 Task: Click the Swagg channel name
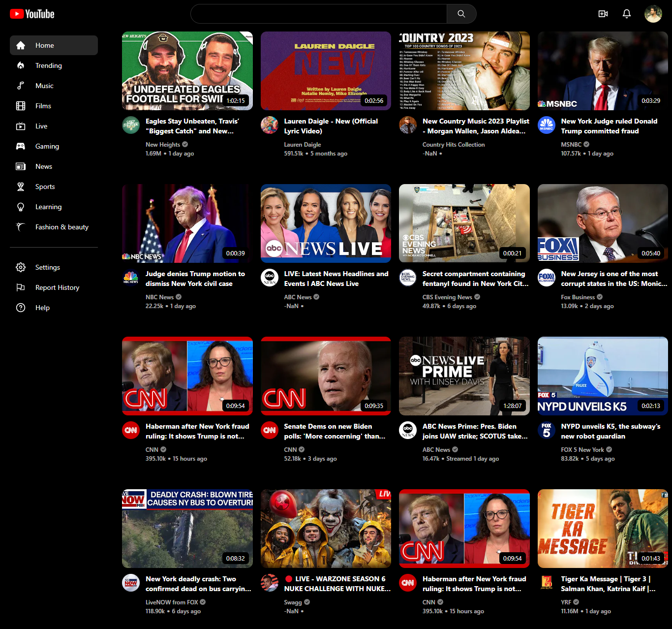[293, 602]
